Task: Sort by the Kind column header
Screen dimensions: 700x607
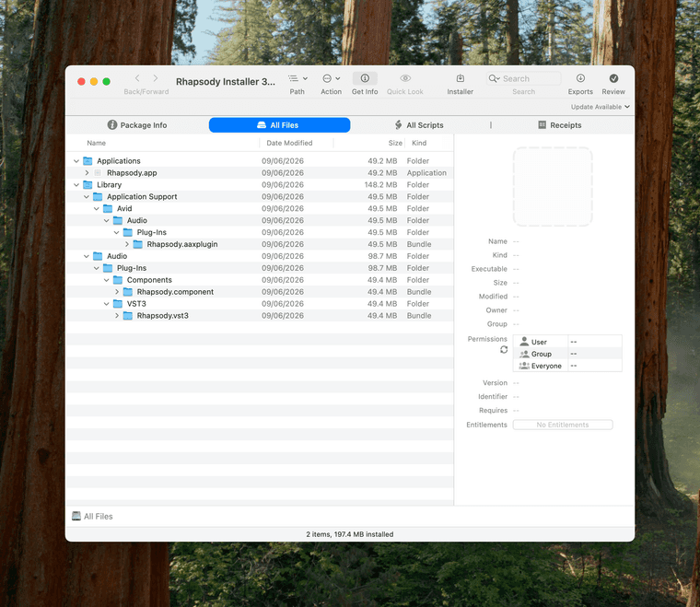Action: (x=419, y=143)
